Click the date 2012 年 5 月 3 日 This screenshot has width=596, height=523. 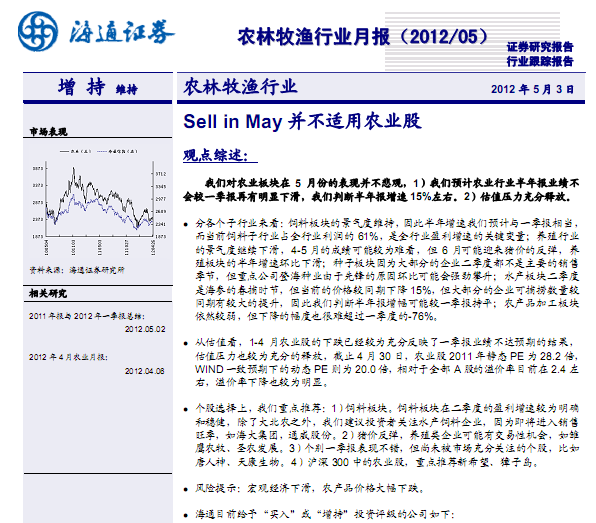pyautogui.click(x=532, y=89)
